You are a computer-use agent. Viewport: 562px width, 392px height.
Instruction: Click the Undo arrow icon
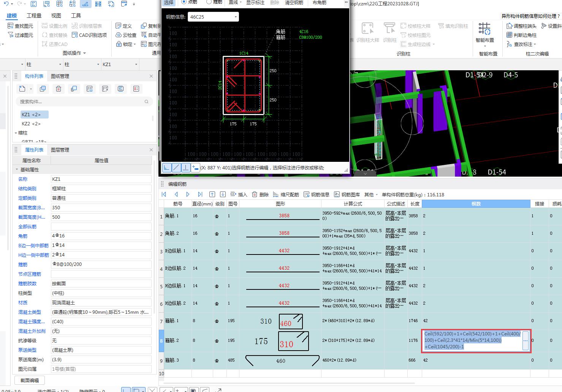[x=6, y=4]
